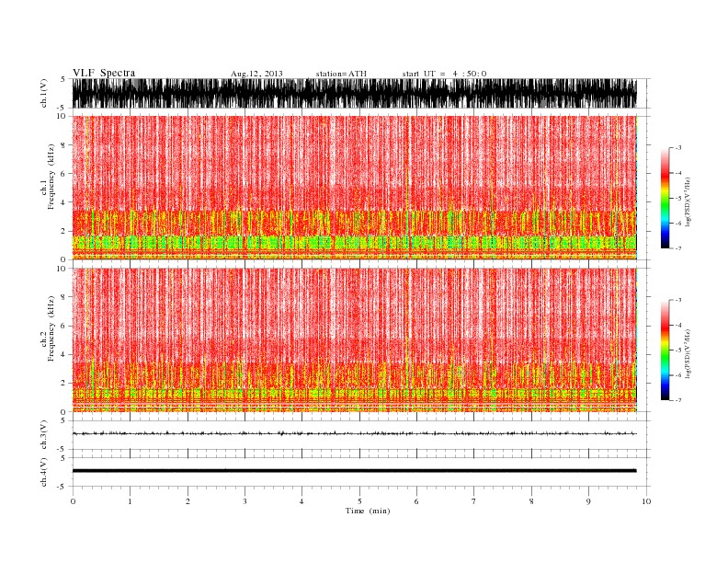The width and height of the screenshot is (728, 563).
Task: Click the ch.2 PSD color bar
Action: (x=665, y=350)
